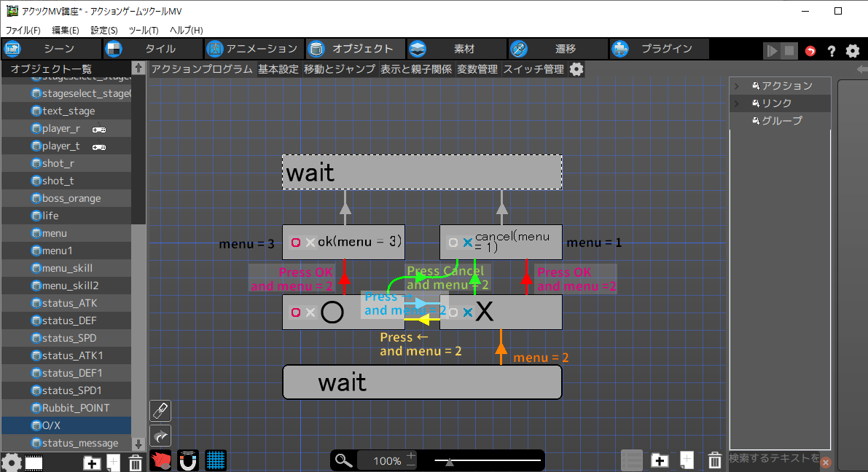Expand the リンク tree node
The image size is (868, 472).
[x=736, y=103]
